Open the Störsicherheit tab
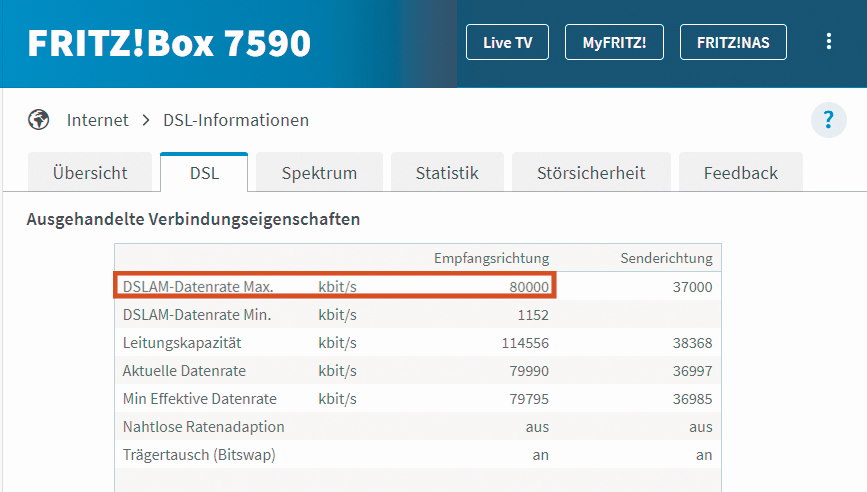This screenshot has height=492, width=867. tap(591, 172)
